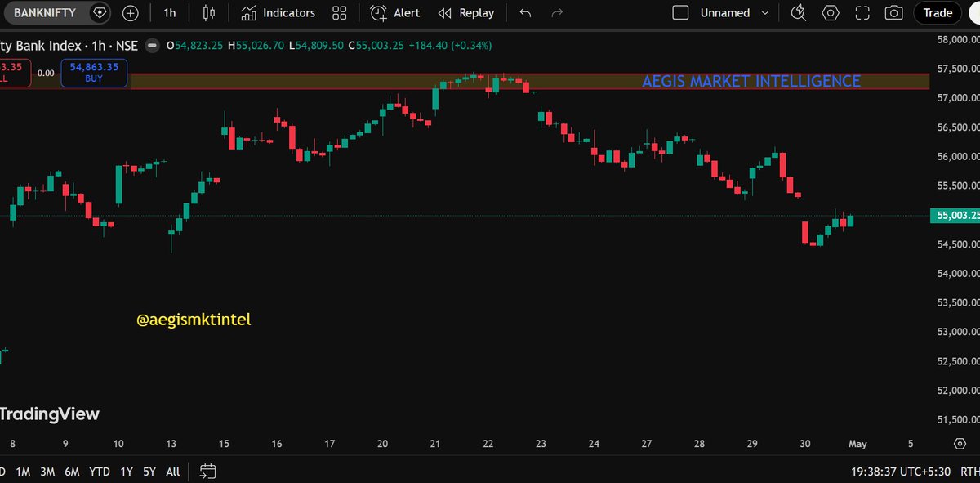
Task: Toggle Bar Replay mode
Action: [x=465, y=12]
